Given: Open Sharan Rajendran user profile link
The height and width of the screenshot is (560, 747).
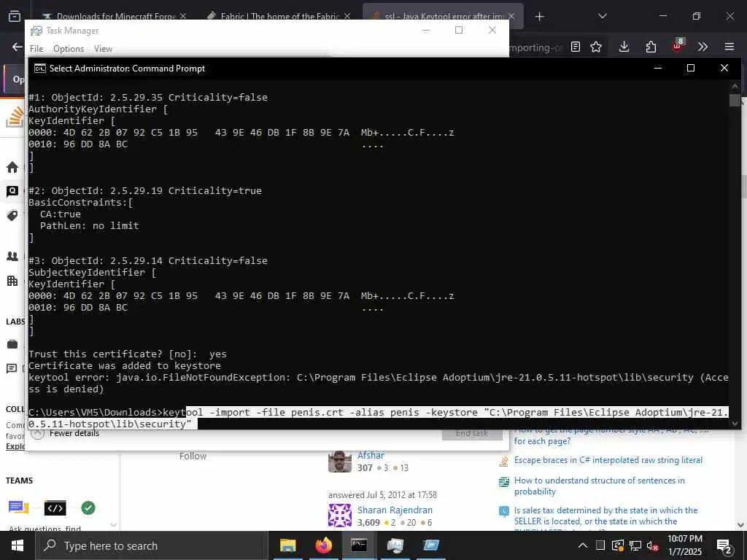Looking at the screenshot, I should point(395,510).
